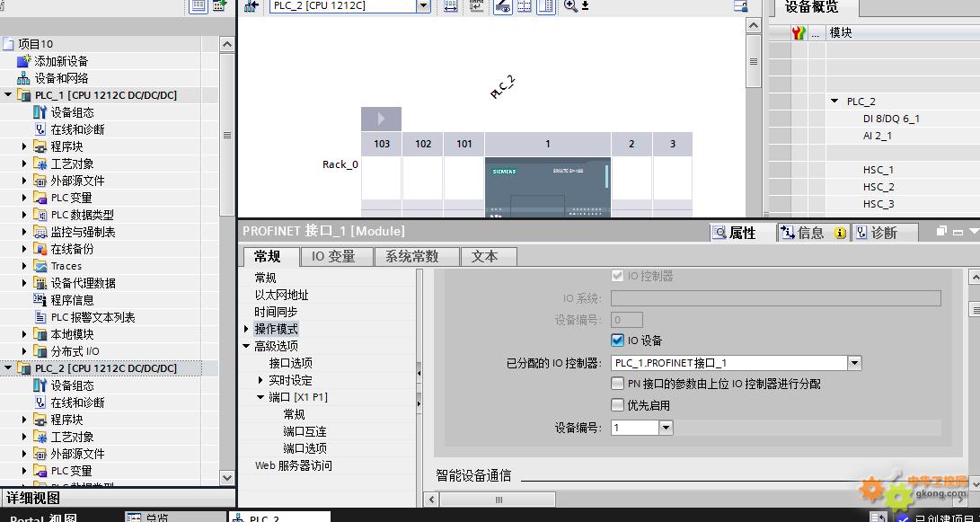Select 操作模式 in properties navigation
Screen dimensions: 980x522
[x=276, y=329]
